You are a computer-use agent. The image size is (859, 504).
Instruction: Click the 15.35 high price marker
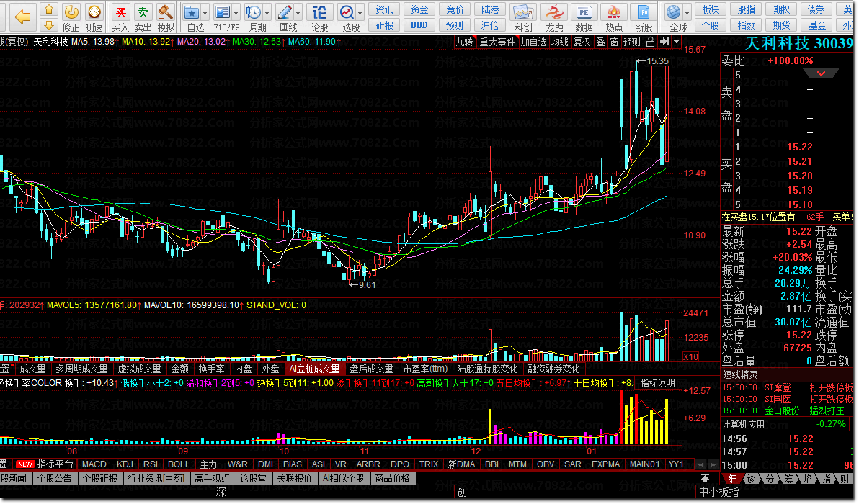click(x=657, y=61)
